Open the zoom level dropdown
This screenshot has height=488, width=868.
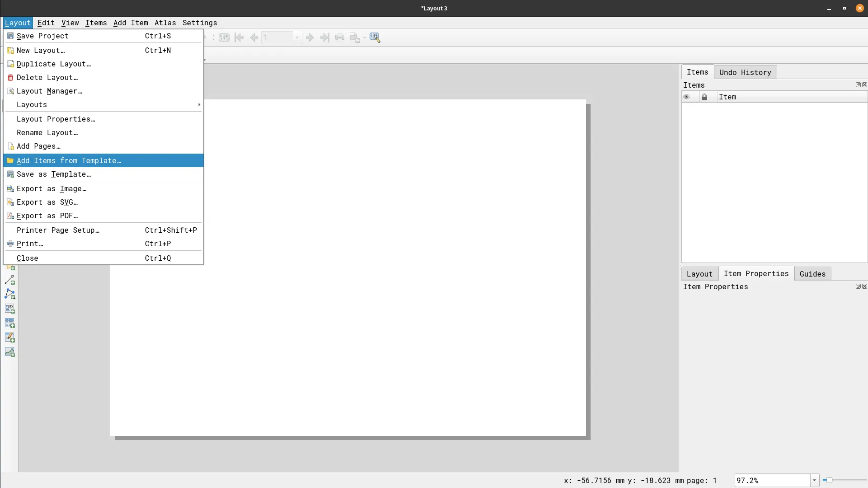815,480
